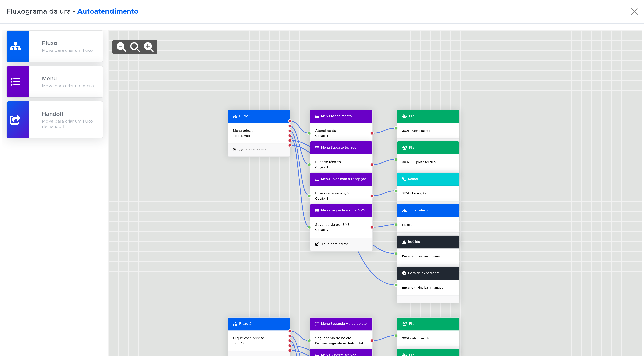
Task: Click 'Segunda via de boleto' option text
Action: (333, 338)
